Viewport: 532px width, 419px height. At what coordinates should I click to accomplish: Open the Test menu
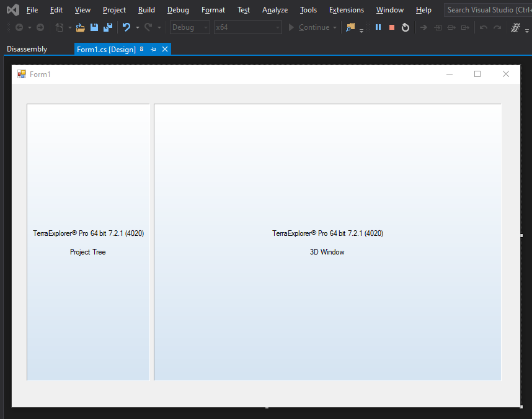(244, 10)
